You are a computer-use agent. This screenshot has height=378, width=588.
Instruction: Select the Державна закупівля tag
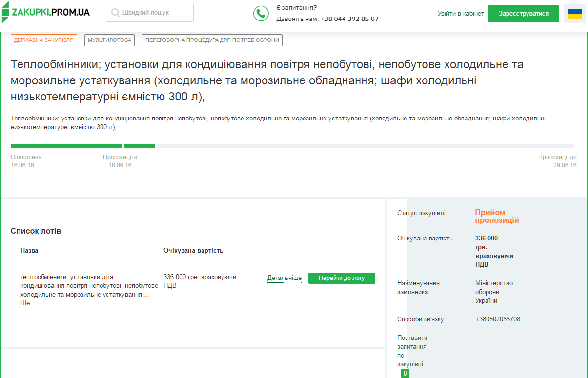point(44,40)
